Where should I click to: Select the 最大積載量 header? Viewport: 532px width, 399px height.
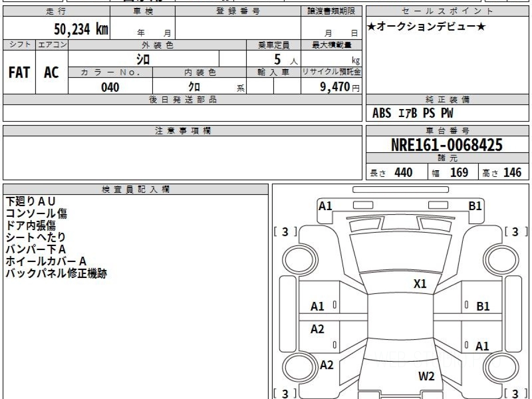(x=331, y=45)
